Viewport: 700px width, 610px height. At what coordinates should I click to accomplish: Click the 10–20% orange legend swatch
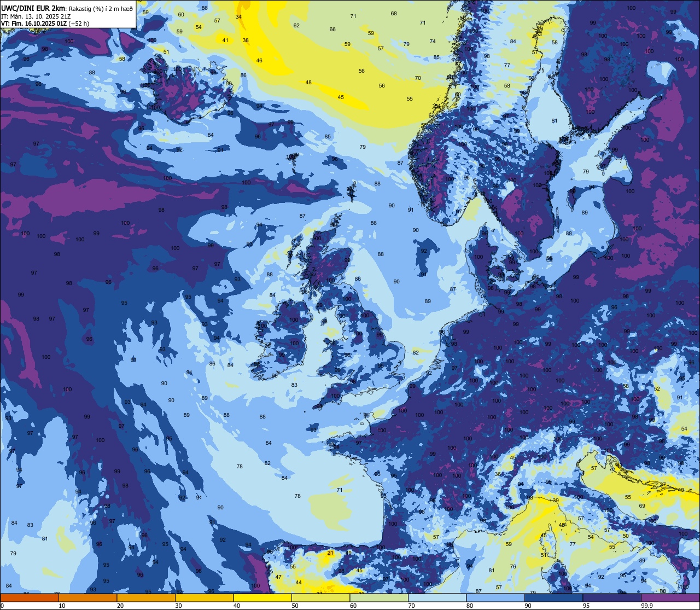pyautogui.click(x=87, y=597)
